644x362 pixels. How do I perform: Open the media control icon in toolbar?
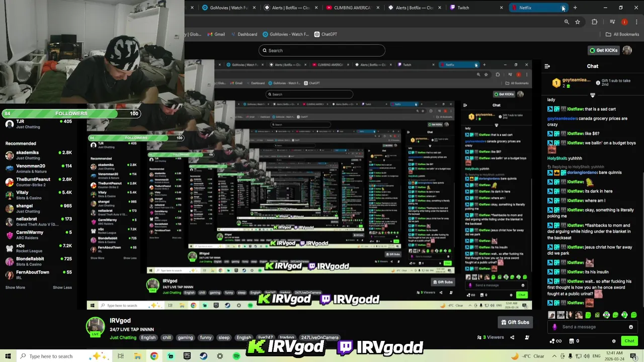612,22
